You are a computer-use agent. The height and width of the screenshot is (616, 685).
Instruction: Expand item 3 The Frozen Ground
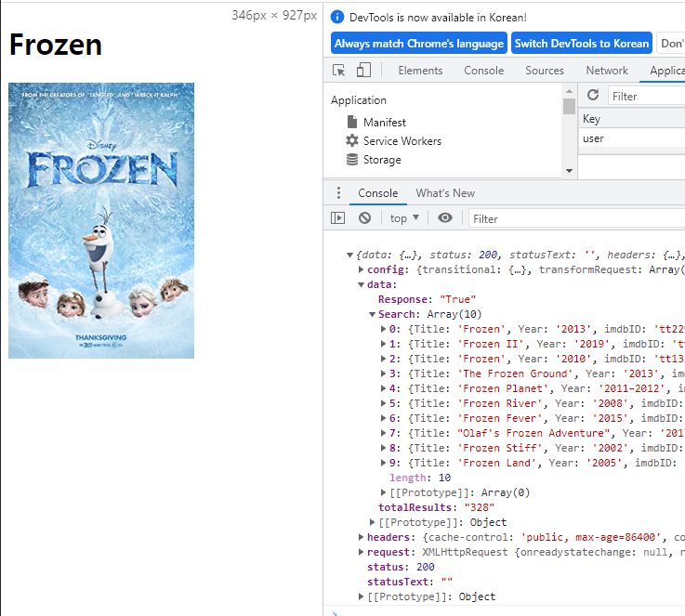(x=383, y=374)
